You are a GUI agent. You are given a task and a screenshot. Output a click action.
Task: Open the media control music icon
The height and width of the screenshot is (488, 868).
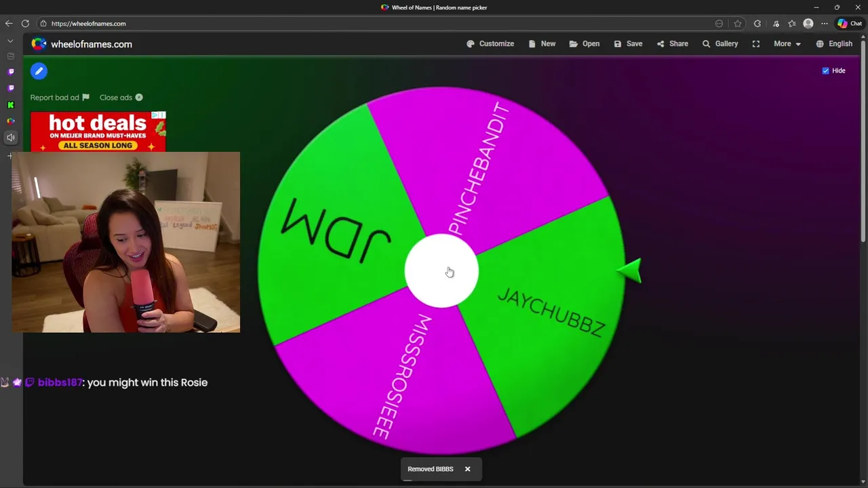coord(776,24)
